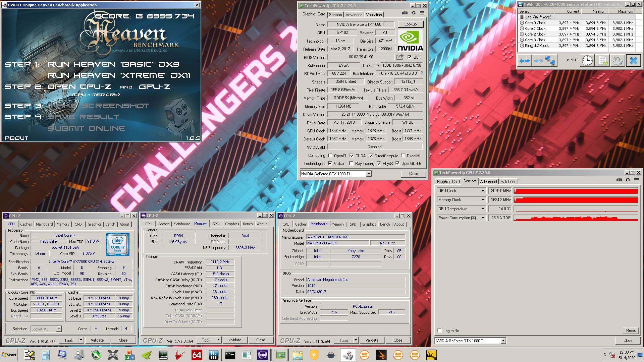
Task: Open green GPU-Z card taskbar icon
Action: point(280,355)
